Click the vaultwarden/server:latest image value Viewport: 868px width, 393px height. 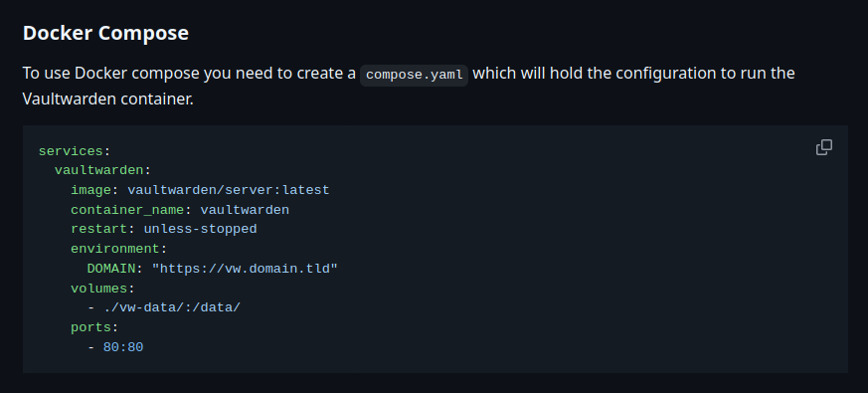coord(228,190)
